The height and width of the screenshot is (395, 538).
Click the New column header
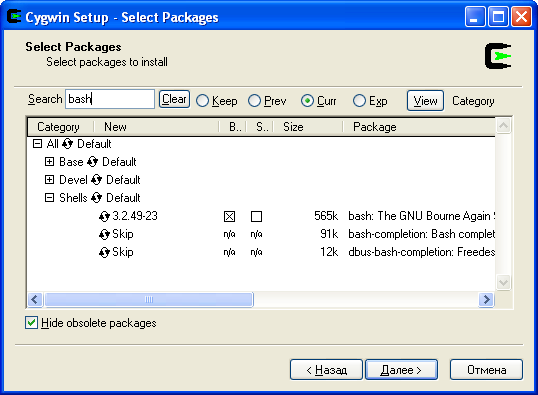coord(156,127)
